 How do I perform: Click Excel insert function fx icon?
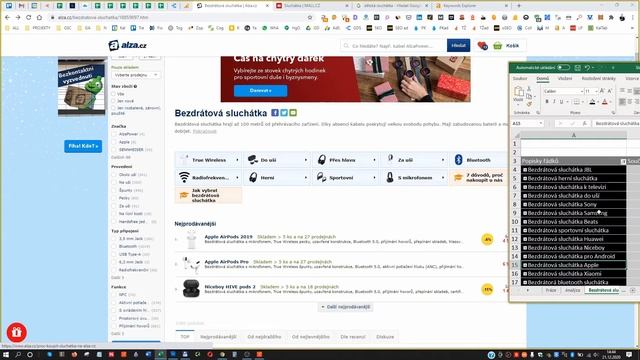[584, 123]
